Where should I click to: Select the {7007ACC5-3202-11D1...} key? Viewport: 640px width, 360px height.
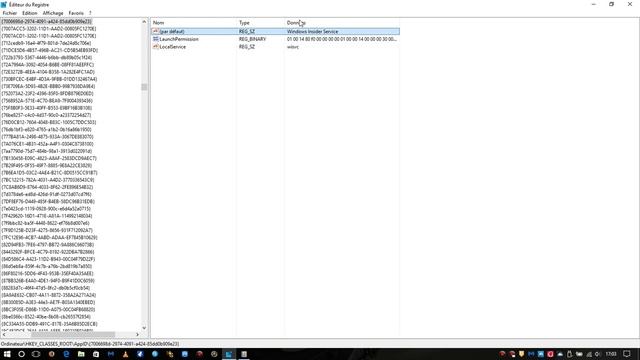[49, 29]
